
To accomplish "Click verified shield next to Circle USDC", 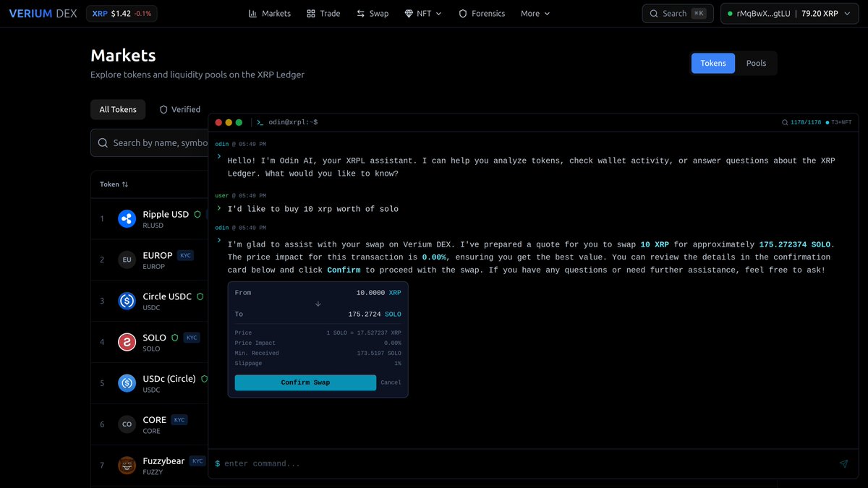I will [x=200, y=296].
